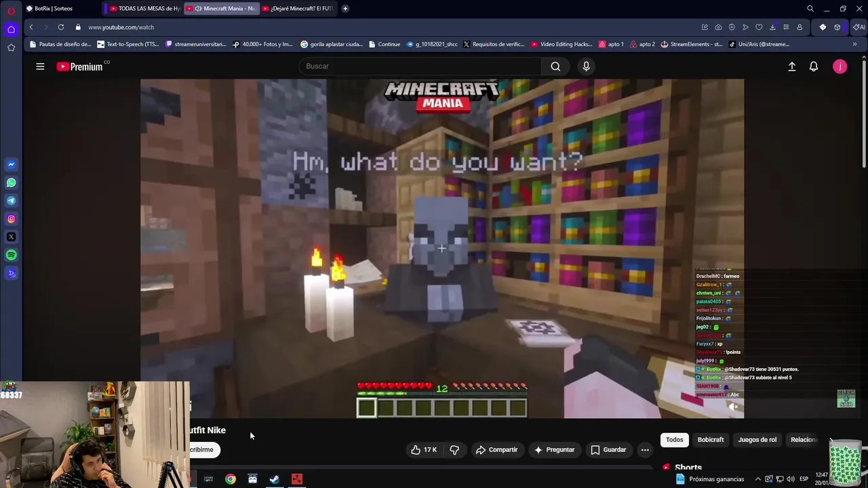
Task: Open Opera snapshot camera icon
Action: pos(718,27)
